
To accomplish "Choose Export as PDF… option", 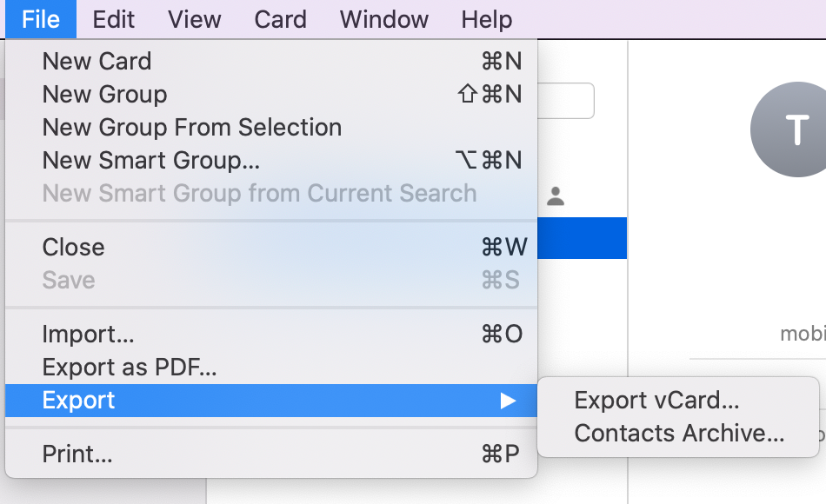I will coord(271,367).
